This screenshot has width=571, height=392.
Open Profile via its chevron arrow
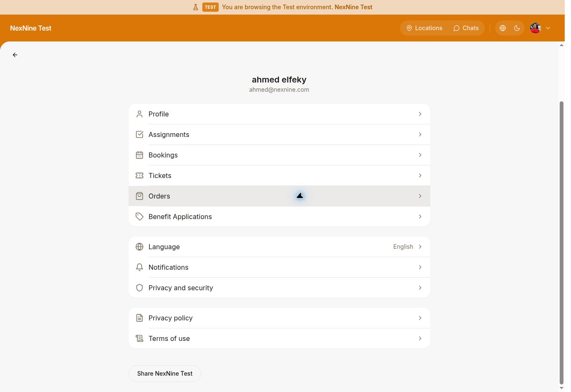420,114
